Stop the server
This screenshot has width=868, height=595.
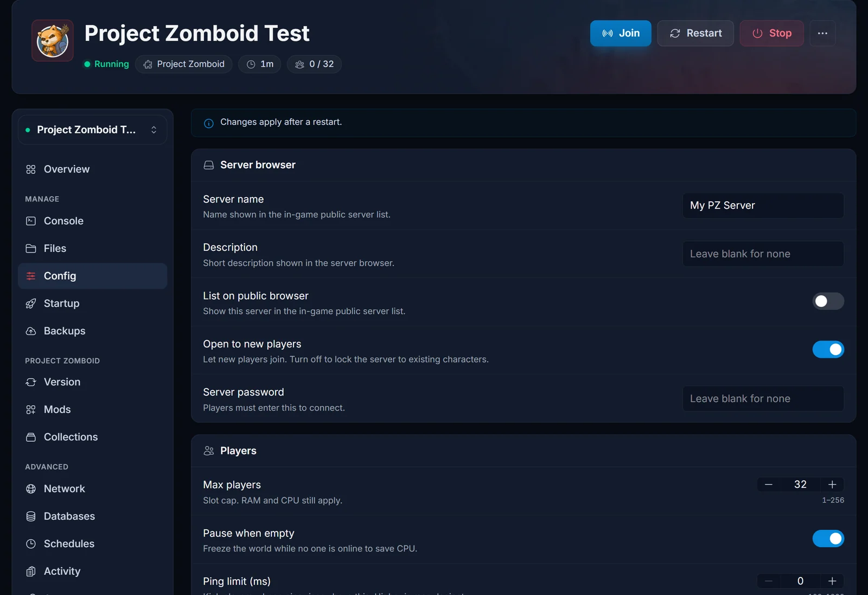(x=771, y=33)
